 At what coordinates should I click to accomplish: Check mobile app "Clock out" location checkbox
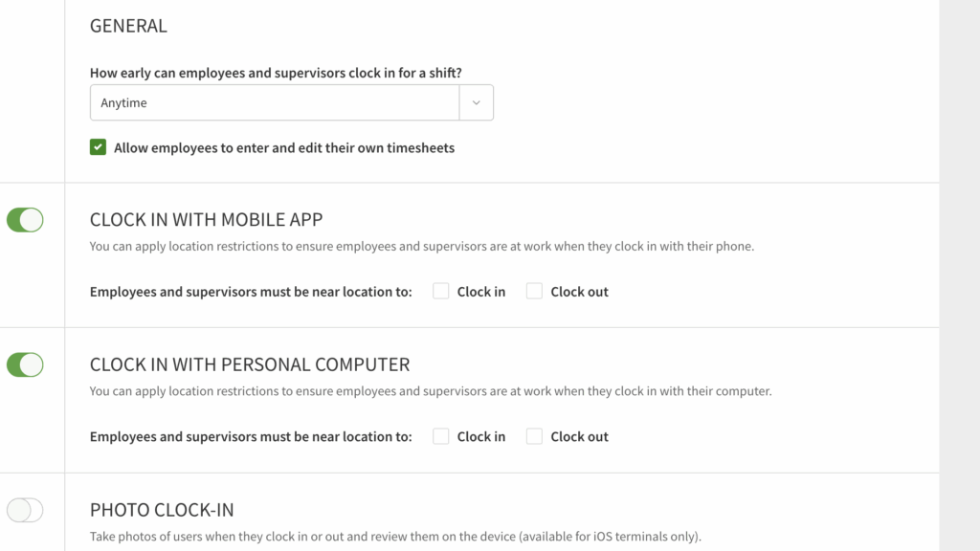coord(534,291)
